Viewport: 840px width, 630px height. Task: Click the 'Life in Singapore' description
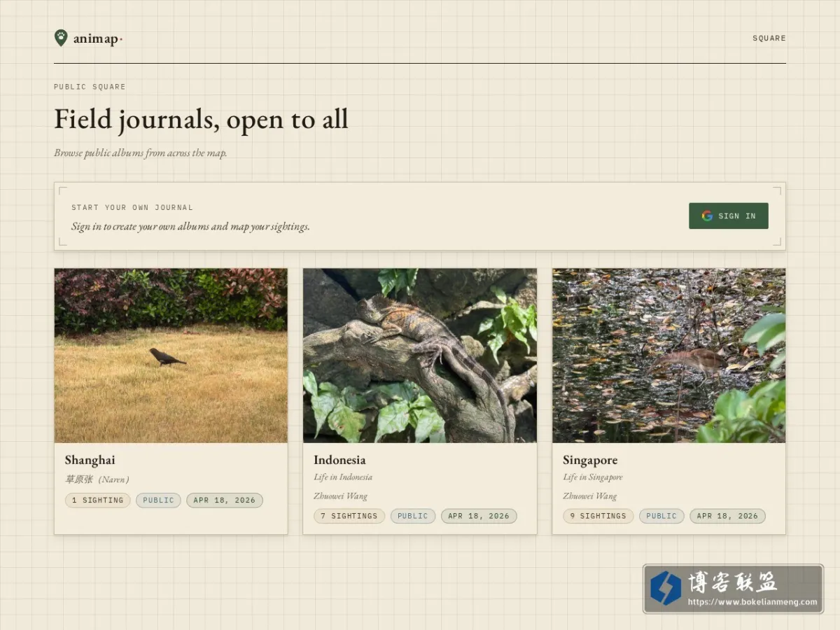pos(593,477)
